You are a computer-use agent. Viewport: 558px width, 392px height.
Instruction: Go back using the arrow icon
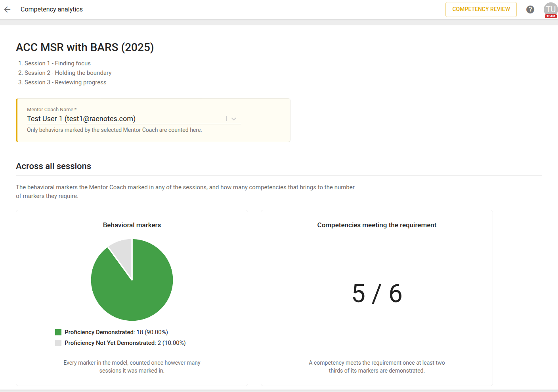(7, 10)
